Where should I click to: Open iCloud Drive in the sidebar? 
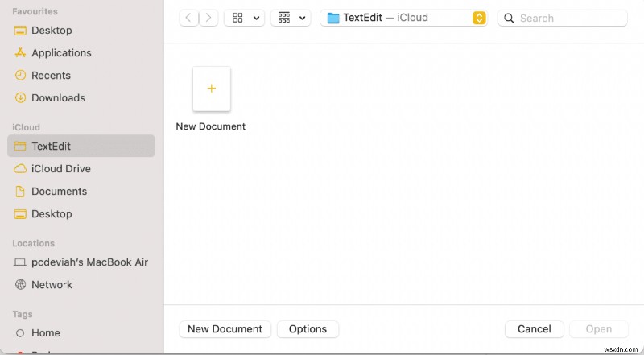(60, 169)
